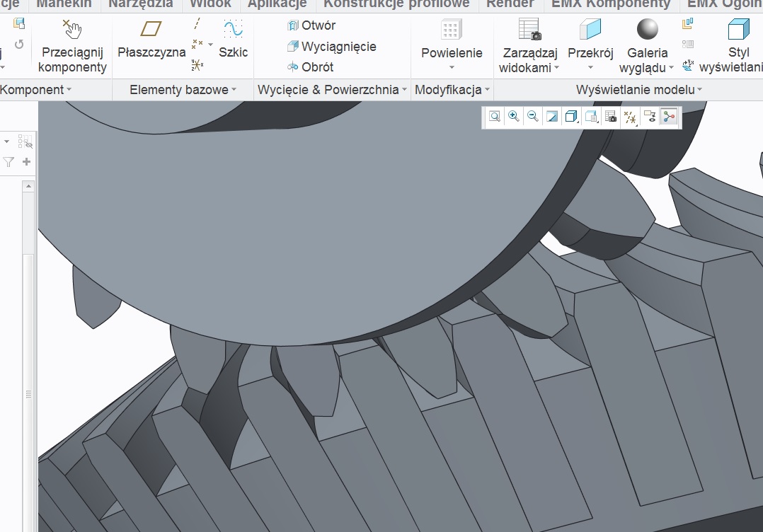Switch to the Widok ribbon tab
The image size is (763, 532).
click(210, 4)
